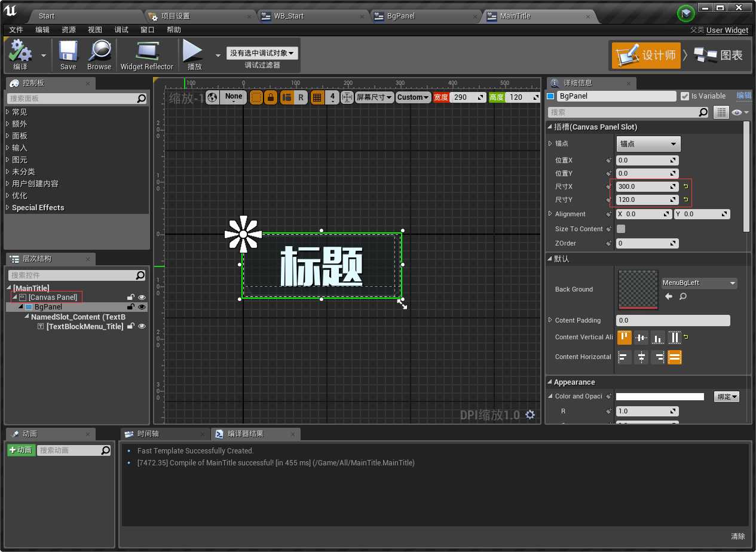
Task: Click the DPI scale settings gear
Action: click(x=529, y=415)
